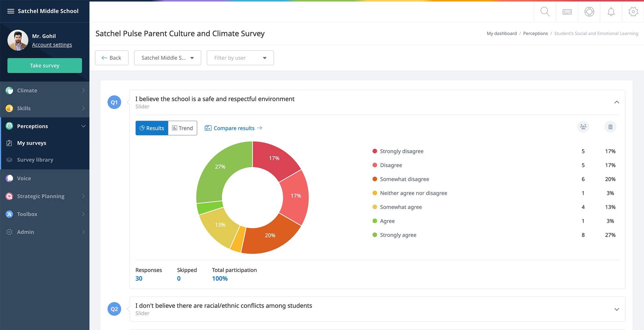Open the Satchel Middle S... school dropdown
644x330 pixels.
pos(168,58)
